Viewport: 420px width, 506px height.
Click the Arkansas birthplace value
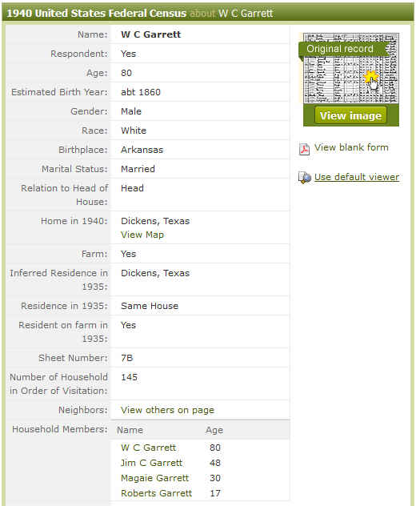pos(142,150)
